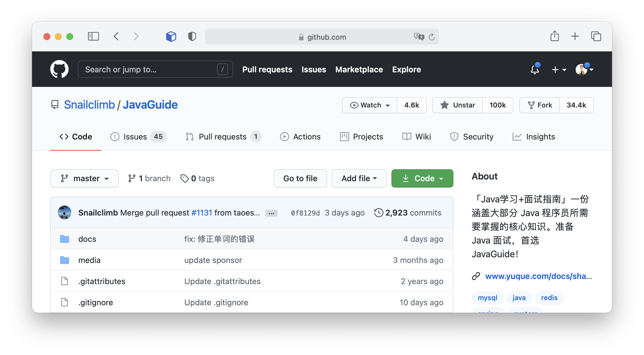Screen dimensions: 644x355
Task: Expand the commit message ellipsis
Action: pos(271,213)
